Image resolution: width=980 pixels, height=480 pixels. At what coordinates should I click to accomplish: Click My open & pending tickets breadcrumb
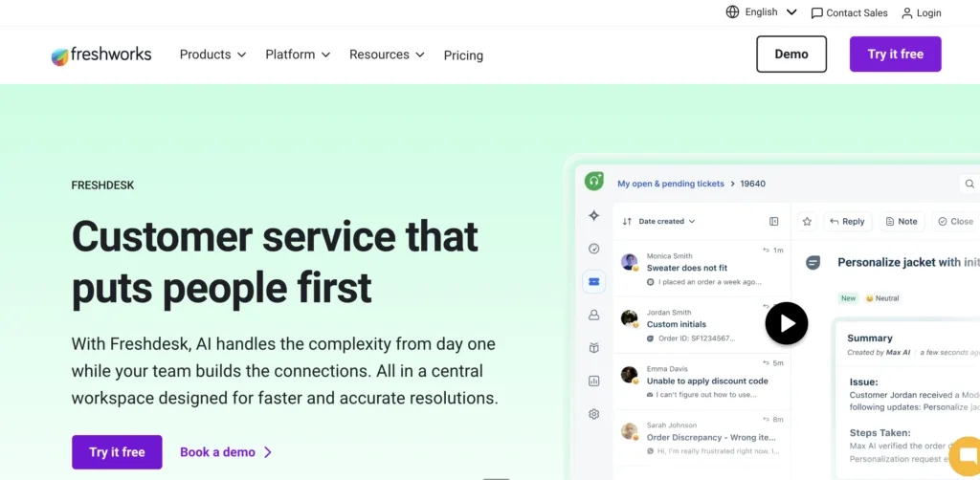[671, 184]
